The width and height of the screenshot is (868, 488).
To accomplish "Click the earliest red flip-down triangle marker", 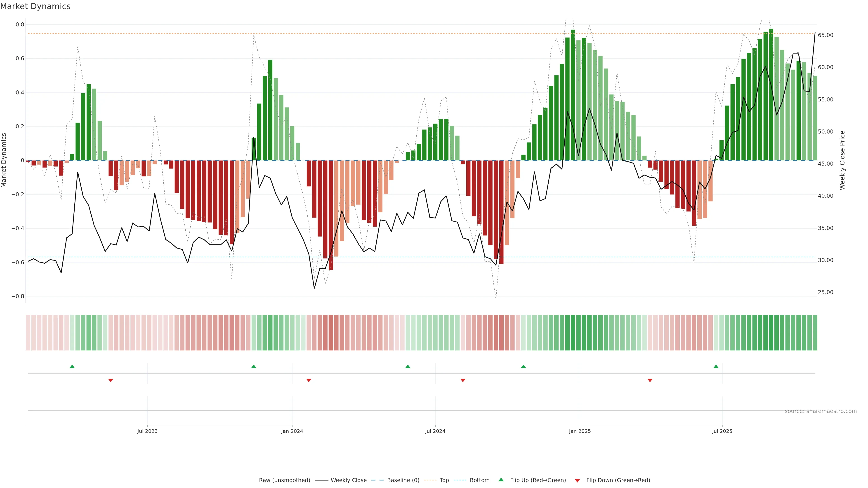I will click(x=111, y=380).
